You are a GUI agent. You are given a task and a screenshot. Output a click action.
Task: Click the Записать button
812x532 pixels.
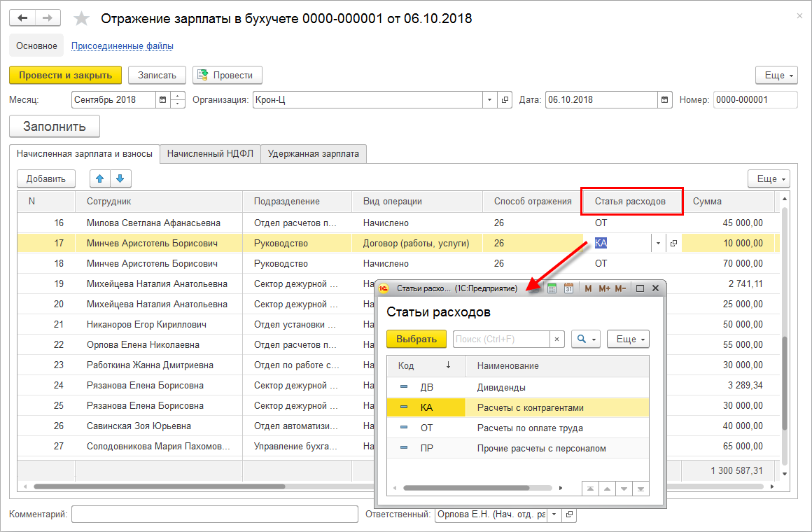coord(157,75)
